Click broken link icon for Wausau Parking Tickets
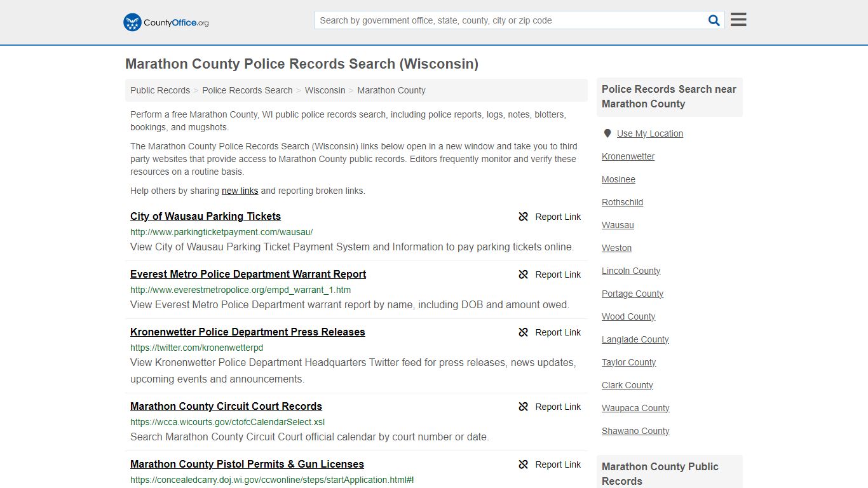The image size is (868, 488). (524, 217)
